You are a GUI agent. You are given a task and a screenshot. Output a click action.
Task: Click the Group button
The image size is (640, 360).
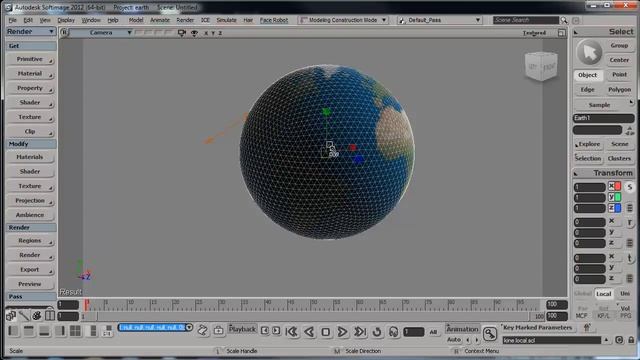tap(619, 46)
